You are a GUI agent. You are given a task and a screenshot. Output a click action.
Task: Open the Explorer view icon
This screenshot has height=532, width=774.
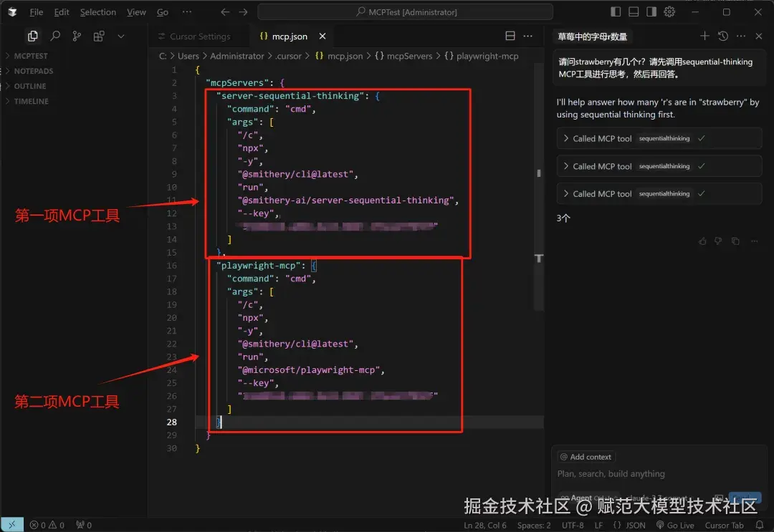point(32,36)
